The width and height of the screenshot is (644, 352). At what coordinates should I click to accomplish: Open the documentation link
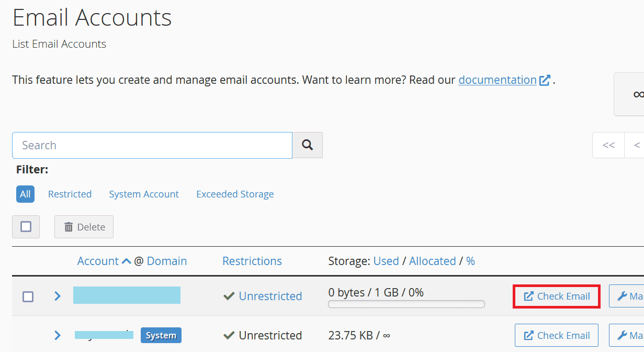click(x=497, y=80)
